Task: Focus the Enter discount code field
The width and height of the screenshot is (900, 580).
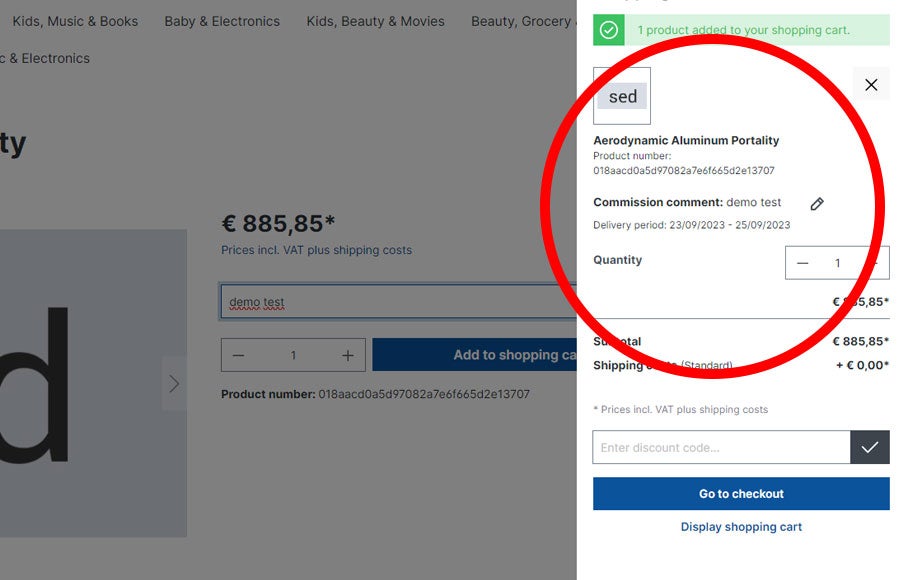Action: click(x=721, y=447)
